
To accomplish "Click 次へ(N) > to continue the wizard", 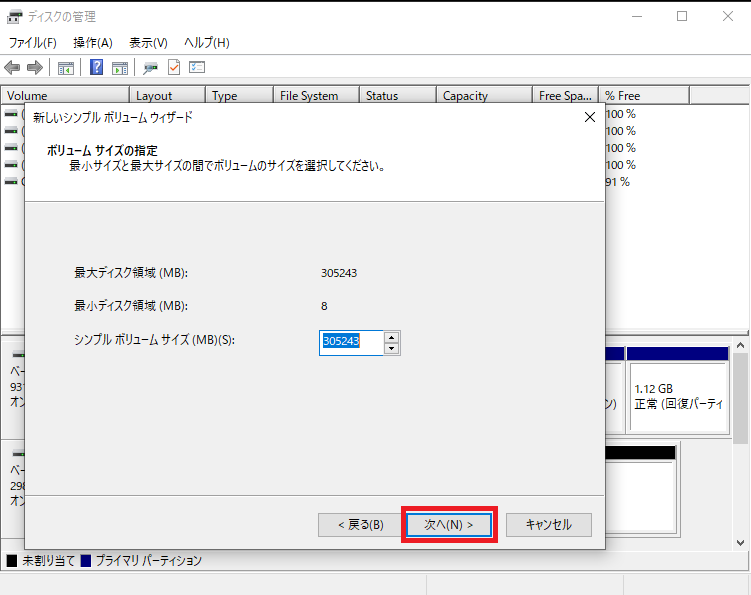I will point(449,525).
